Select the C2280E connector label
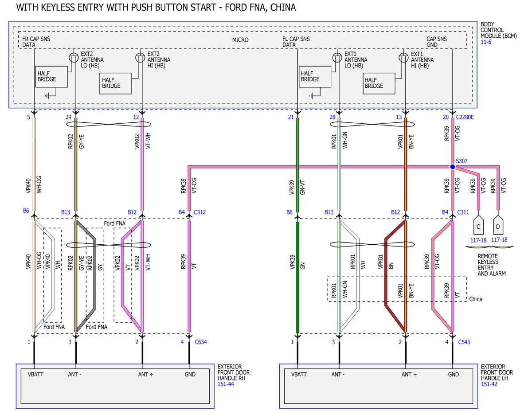532x411 pixels. pyautogui.click(x=465, y=117)
